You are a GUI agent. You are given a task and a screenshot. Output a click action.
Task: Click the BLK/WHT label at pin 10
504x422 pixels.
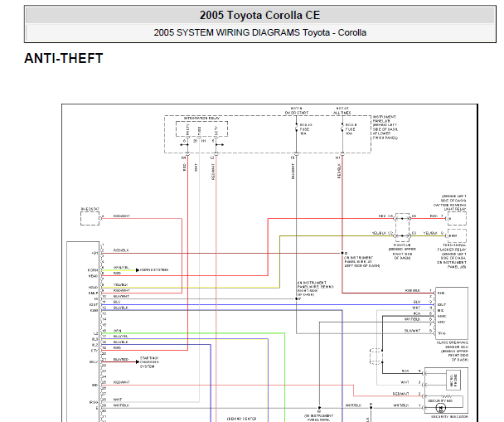pos(121,296)
